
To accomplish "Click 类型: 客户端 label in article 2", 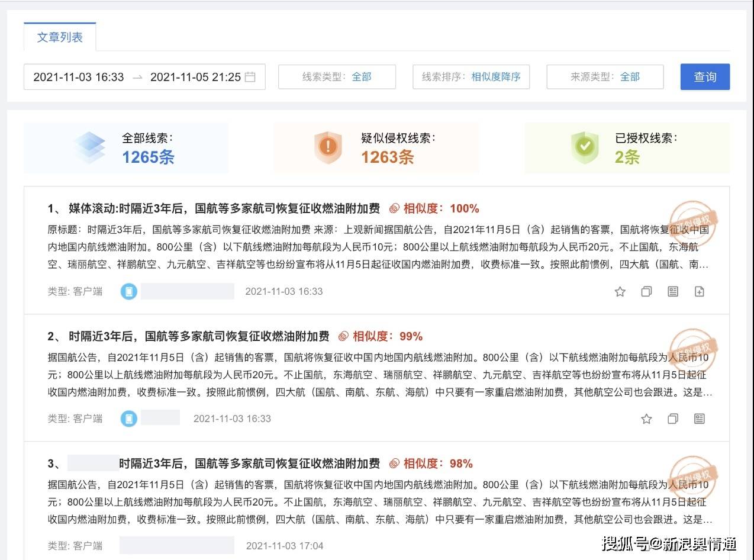I will click(75, 419).
